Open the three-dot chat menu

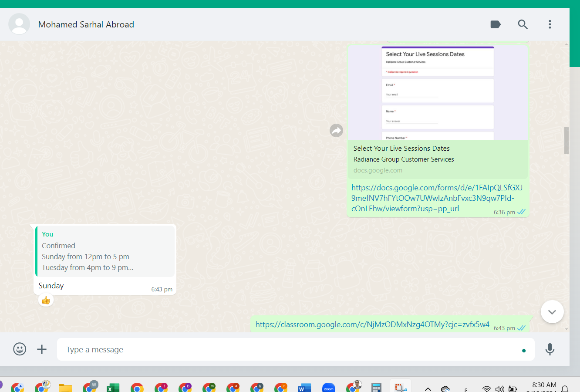550,24
